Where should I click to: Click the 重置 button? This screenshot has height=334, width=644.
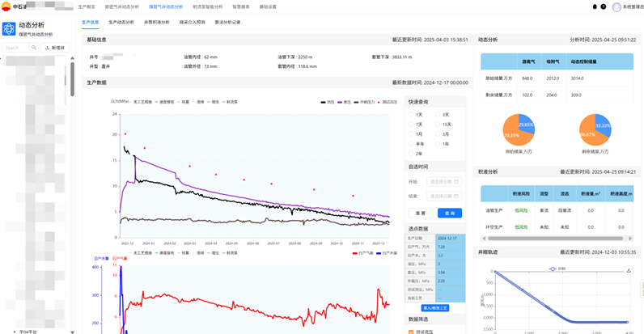tap(421, 213)
